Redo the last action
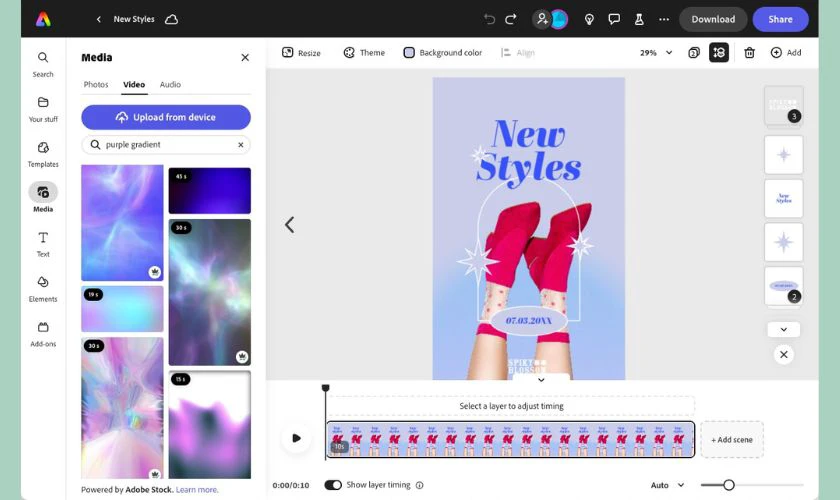This screenshot has height=500, width=840. (511, 19)
